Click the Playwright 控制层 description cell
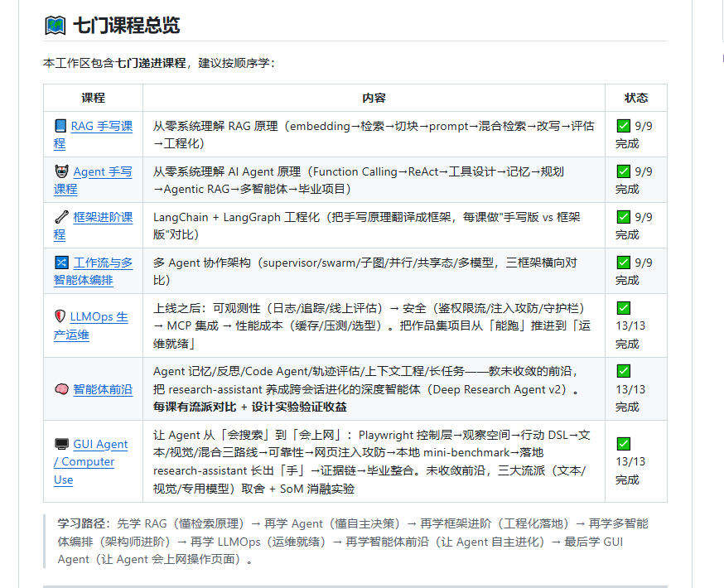Screen dimensions: 724x588 click(372, 461)
